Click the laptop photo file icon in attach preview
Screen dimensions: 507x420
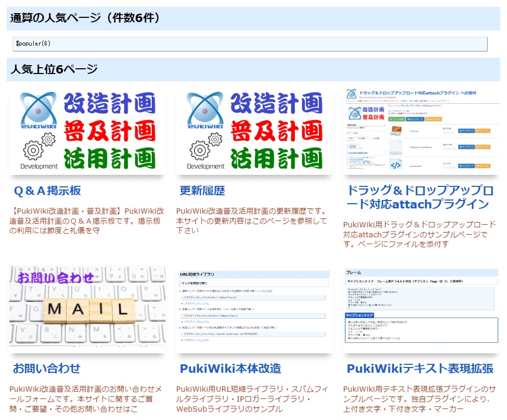click(396, 131)
